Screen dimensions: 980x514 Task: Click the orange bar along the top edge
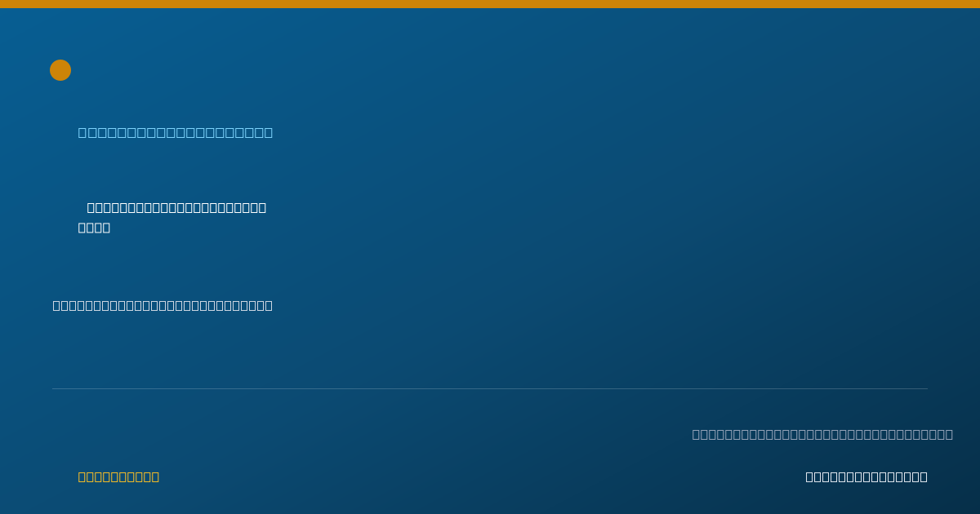click(490, 4)
